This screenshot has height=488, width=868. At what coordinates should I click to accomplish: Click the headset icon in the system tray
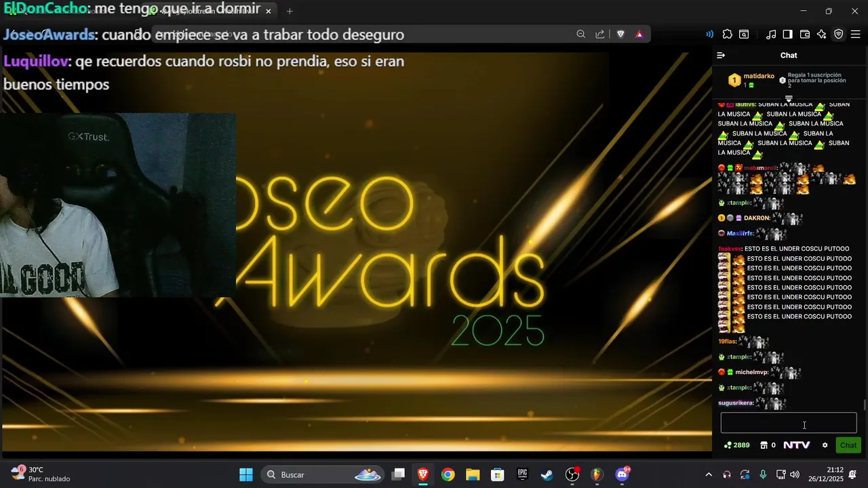tap(727, 474)
